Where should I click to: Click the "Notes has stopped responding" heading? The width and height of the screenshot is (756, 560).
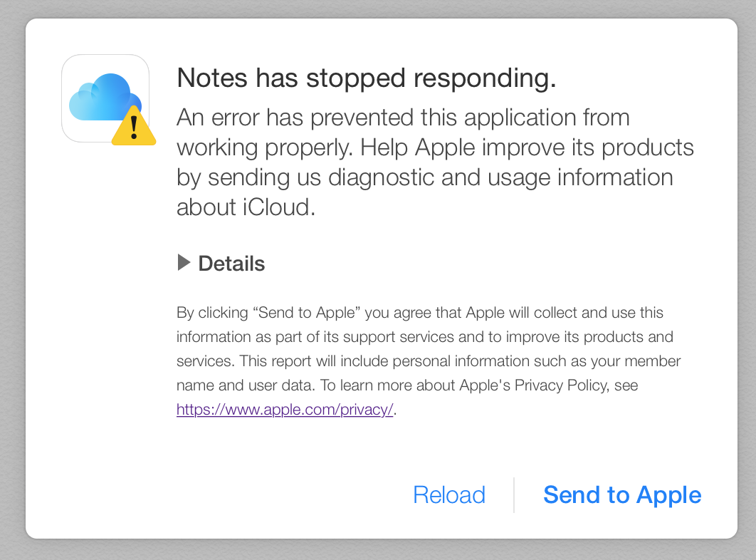click(367, 78)
